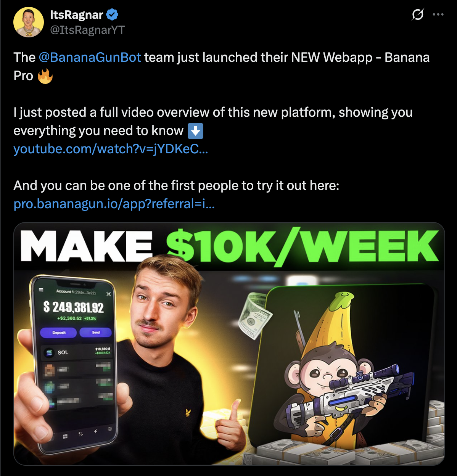Click the Deposit button on phone
This screenshot has width=457, height=476.
tap(59, 333)
